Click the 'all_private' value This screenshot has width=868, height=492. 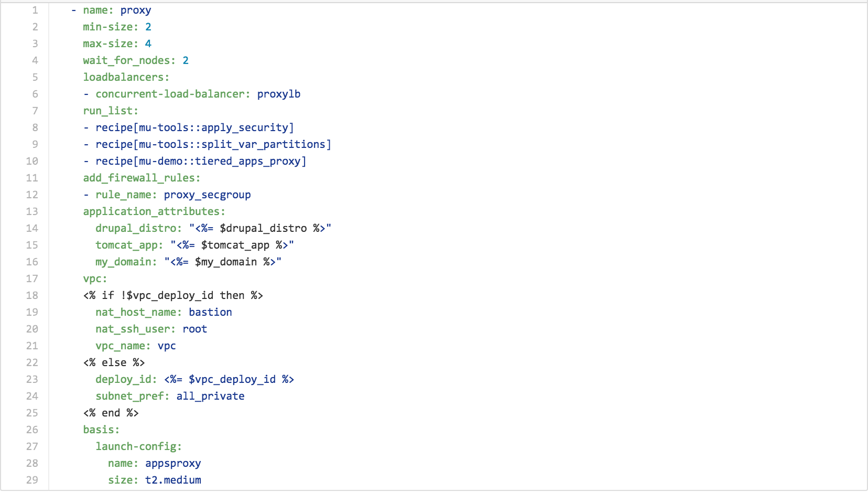tap(210, 396)
